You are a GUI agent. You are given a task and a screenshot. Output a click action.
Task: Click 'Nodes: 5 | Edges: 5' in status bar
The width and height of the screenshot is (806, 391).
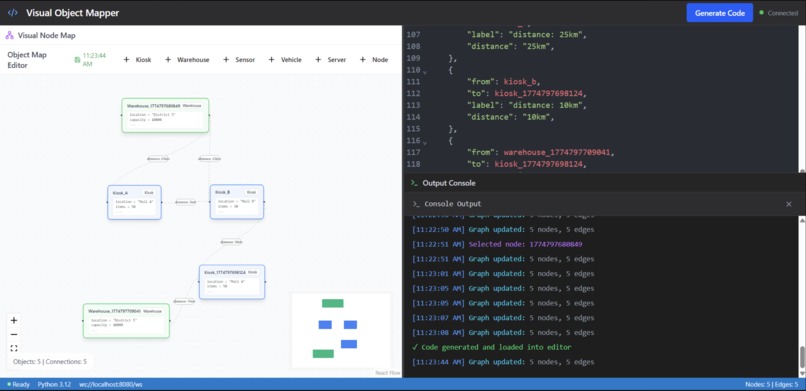point(772,384)
